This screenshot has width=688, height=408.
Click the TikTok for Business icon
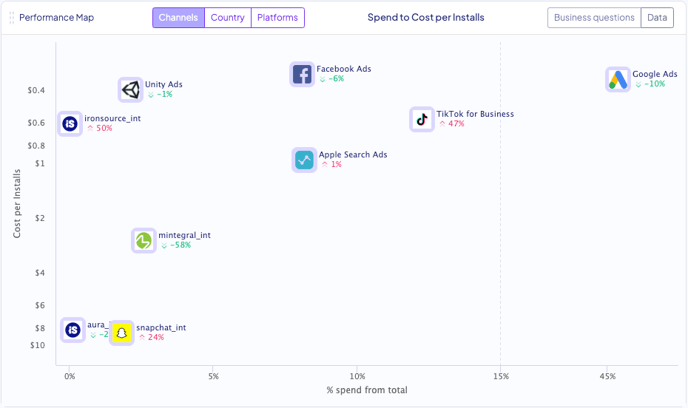tap(422, 119)
